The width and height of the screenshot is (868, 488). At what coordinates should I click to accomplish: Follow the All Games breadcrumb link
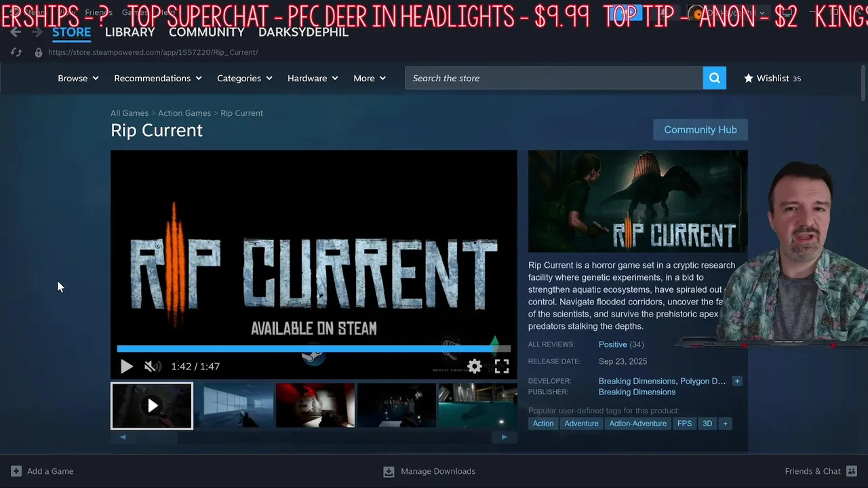(130, 113)
